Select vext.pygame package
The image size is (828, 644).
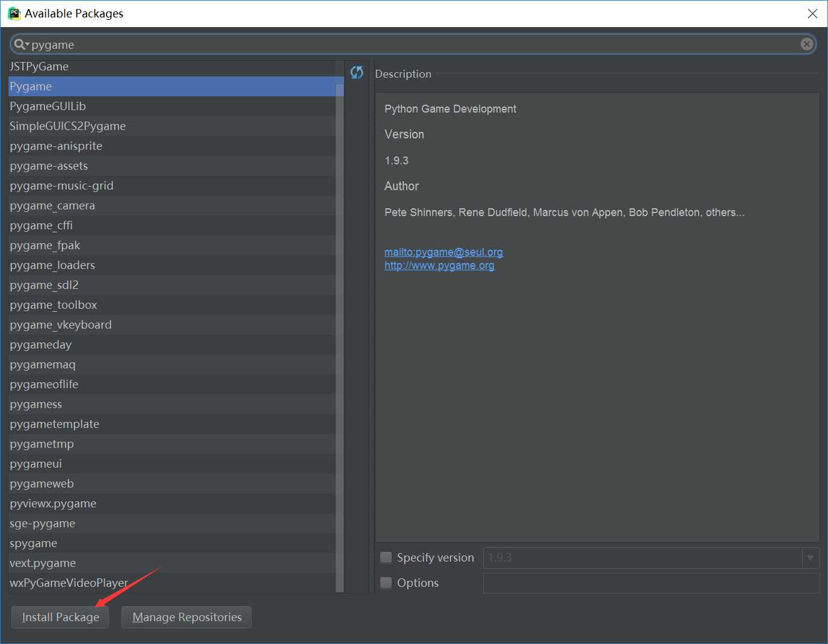172,563
